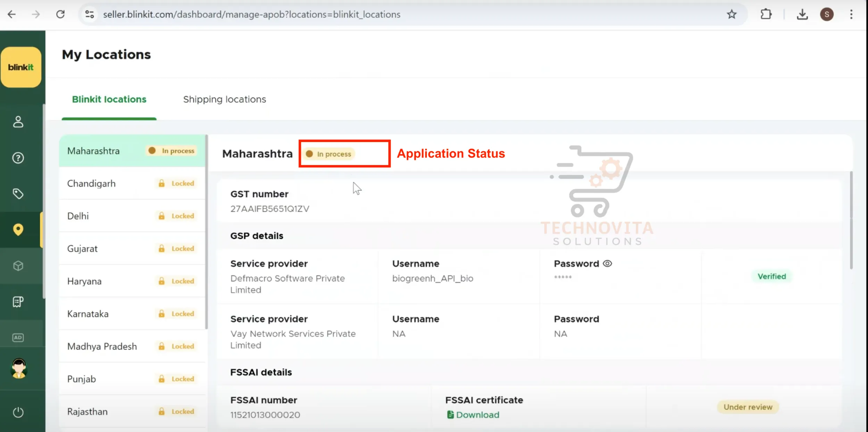Click the Under review badge
The image size is (868, 432).
pyautogui.click(x=748, y=407)
